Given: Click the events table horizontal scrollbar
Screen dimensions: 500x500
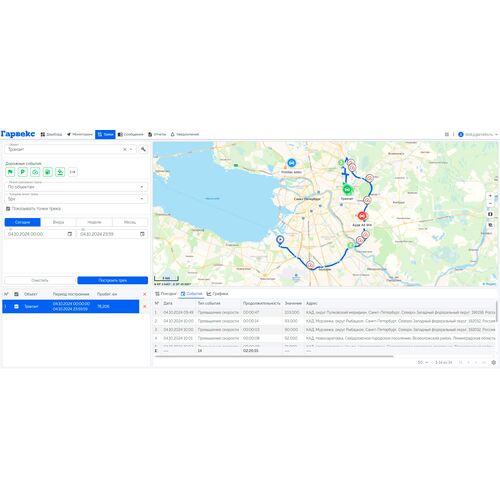Looking at the screenshot, I should tap(274, 356).
